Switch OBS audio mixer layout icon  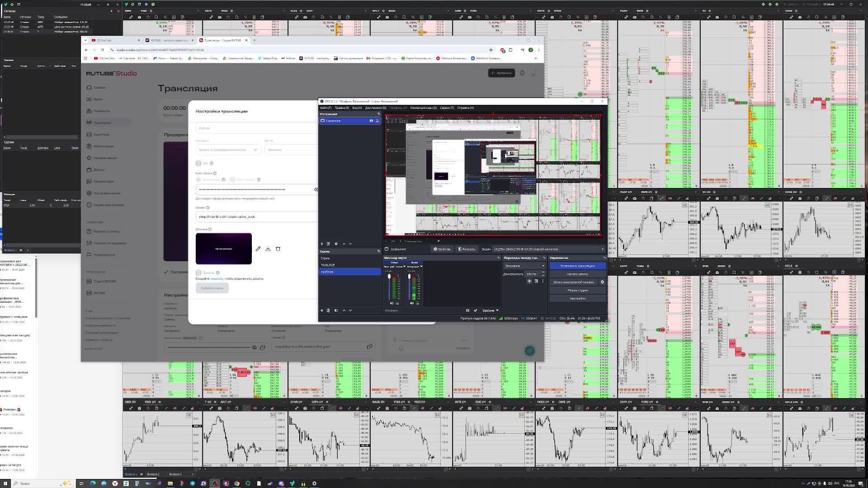click(467, 310)
